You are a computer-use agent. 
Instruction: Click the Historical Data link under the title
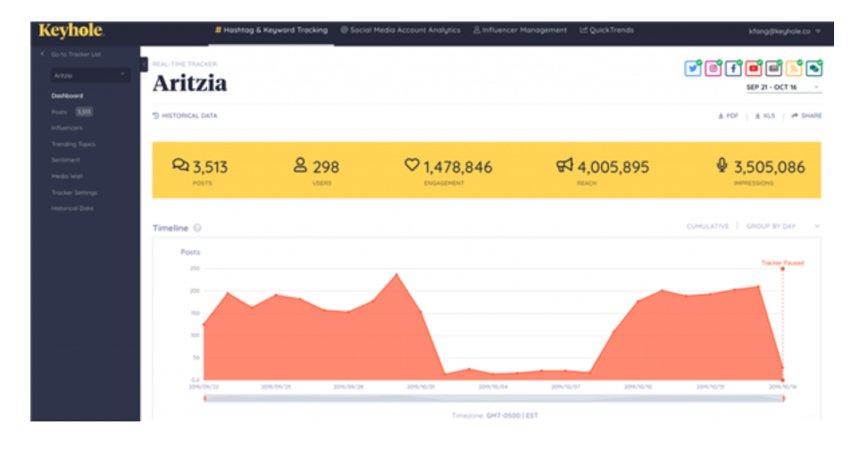coord(185,116)
